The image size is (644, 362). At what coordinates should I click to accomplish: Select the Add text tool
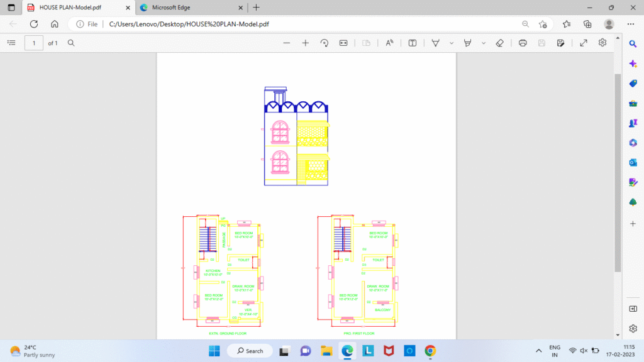[x=413, y=43]
